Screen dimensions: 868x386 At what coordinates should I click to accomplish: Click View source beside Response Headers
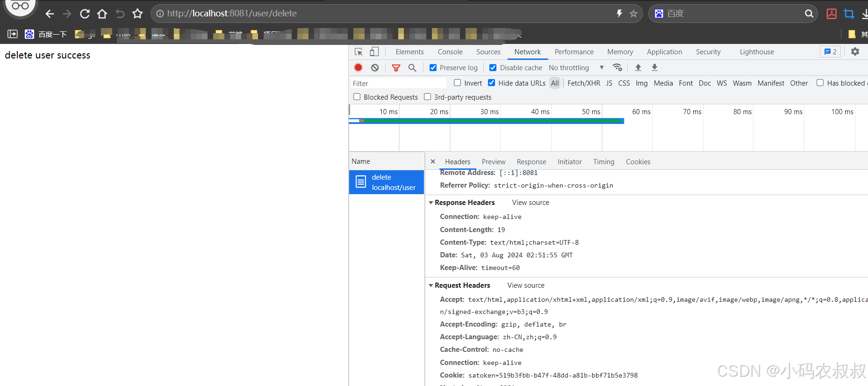click(531, 203)
